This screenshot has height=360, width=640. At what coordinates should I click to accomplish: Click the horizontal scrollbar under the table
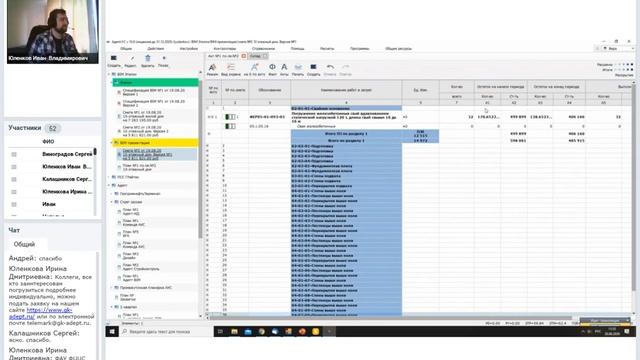tap(390, 317)
